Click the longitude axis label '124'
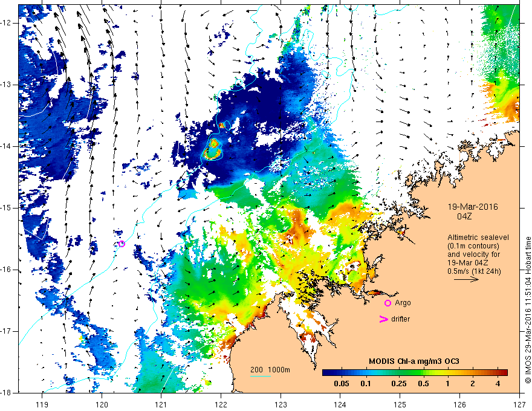Image resolution: width=532 pixels, height=411 pixels. click(340, 404)
